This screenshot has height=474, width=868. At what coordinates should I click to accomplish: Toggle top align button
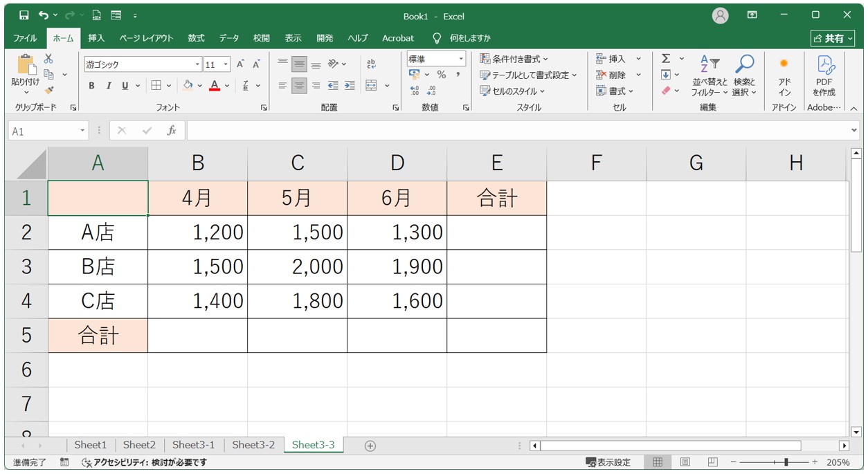pos(282,64)
